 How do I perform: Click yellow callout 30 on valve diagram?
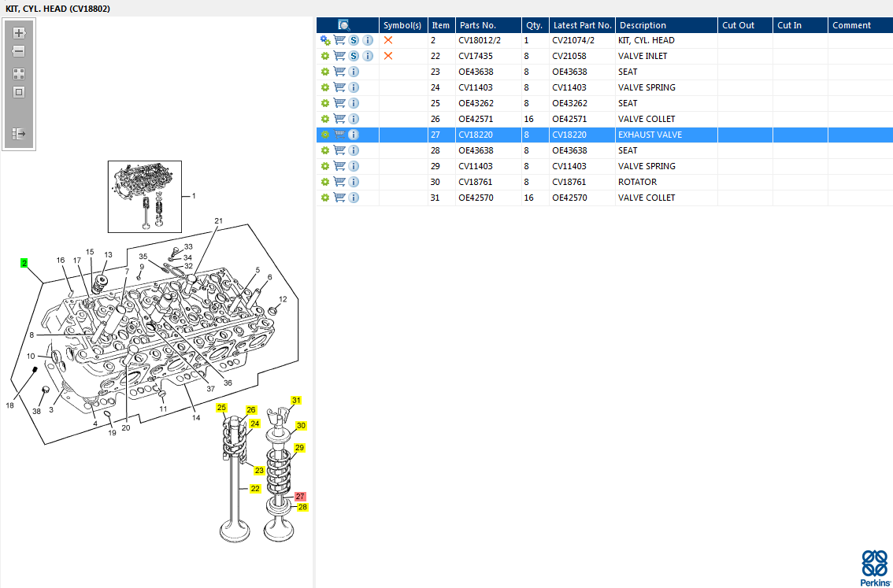tap(301, 426)
